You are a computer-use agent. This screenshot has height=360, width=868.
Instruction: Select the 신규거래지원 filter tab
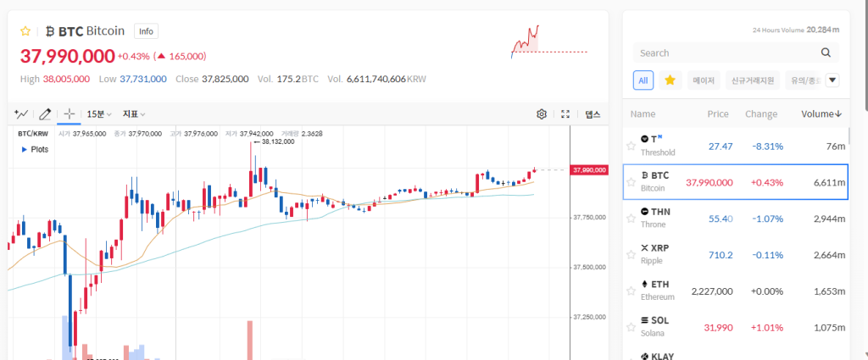pos(753,80)
